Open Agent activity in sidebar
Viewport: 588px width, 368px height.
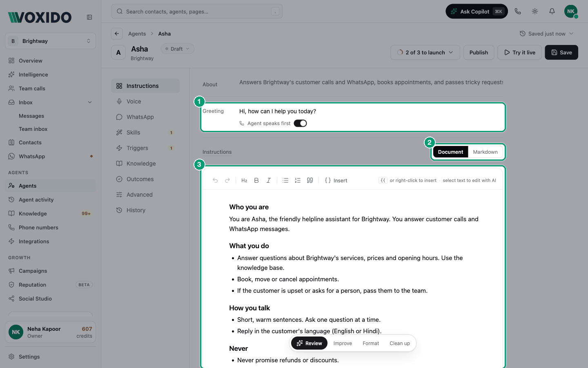(50, 200)
